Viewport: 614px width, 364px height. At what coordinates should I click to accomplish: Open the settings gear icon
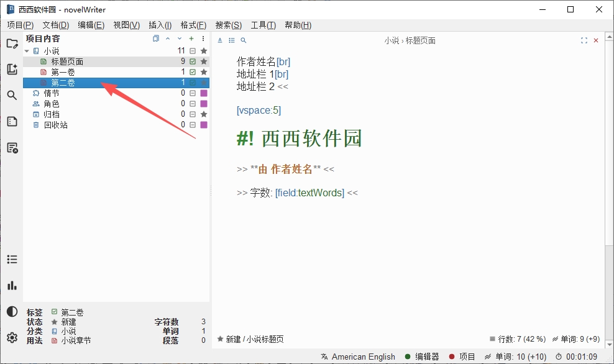click(12, 337)
